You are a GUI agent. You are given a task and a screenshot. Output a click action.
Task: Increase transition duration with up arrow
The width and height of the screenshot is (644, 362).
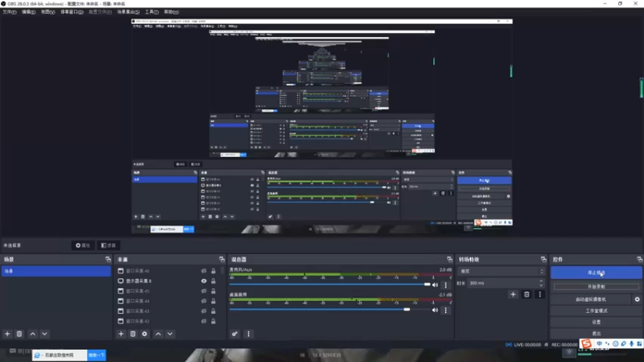pyautogui.click(x=541, y=281)
